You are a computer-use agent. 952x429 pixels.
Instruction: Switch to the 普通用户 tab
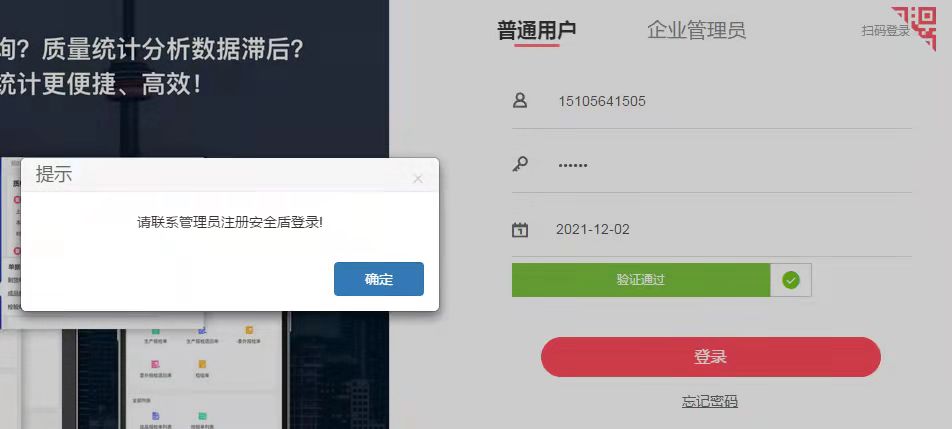tap(537, 30)
